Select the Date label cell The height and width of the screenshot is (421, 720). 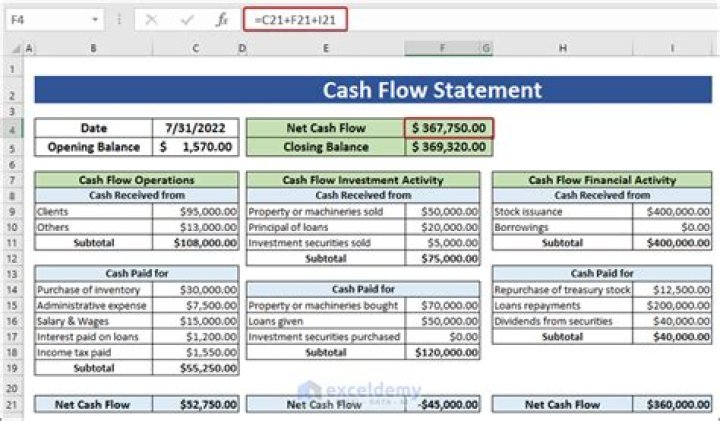(94, 128)
